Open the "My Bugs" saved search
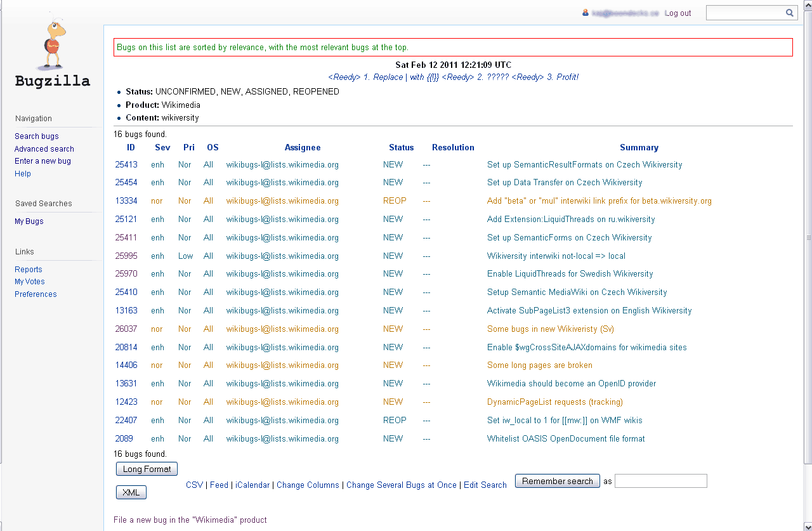Viewport: 812px width, 531px height. click(29, 221)
